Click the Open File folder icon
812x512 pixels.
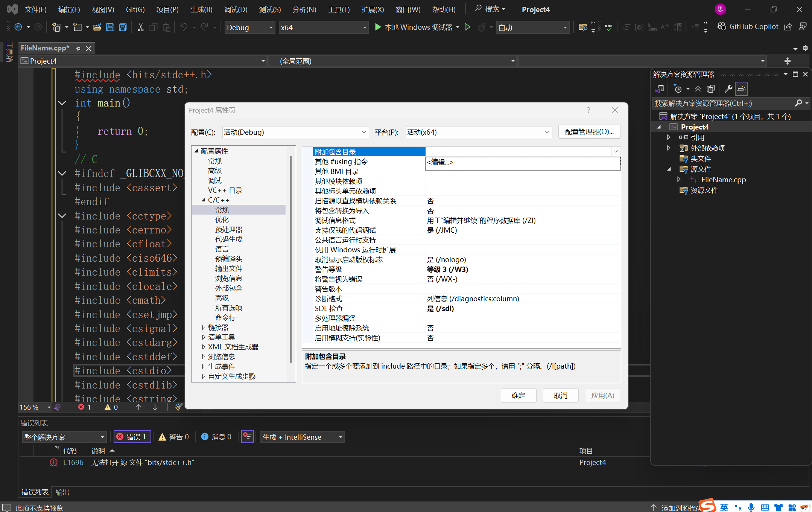click(97, 27)
